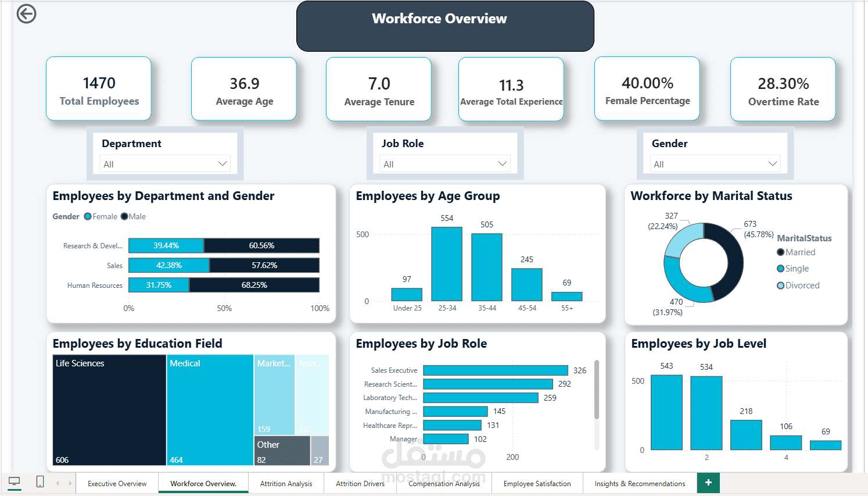Open the Gender dropdown
This screenshot has width=868, height=496.
(715, 164)
